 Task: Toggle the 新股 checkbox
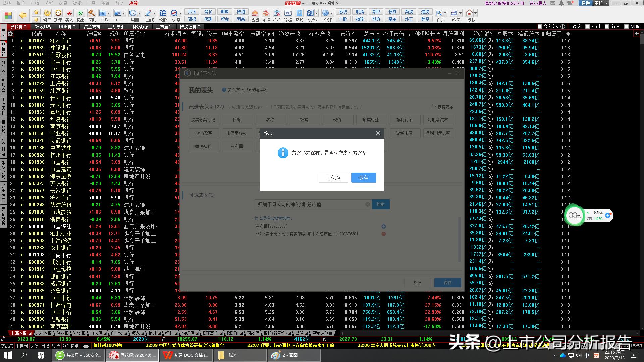607,26
